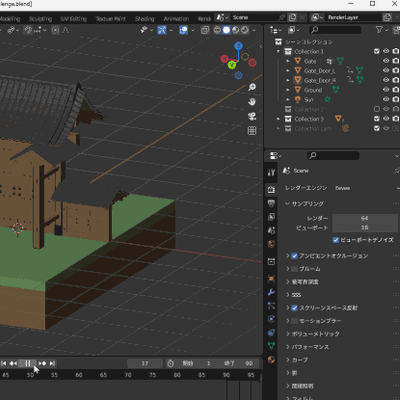Disable screen space reflections checkbox
This screenshot has height=400, width=400.
point(294,308)
